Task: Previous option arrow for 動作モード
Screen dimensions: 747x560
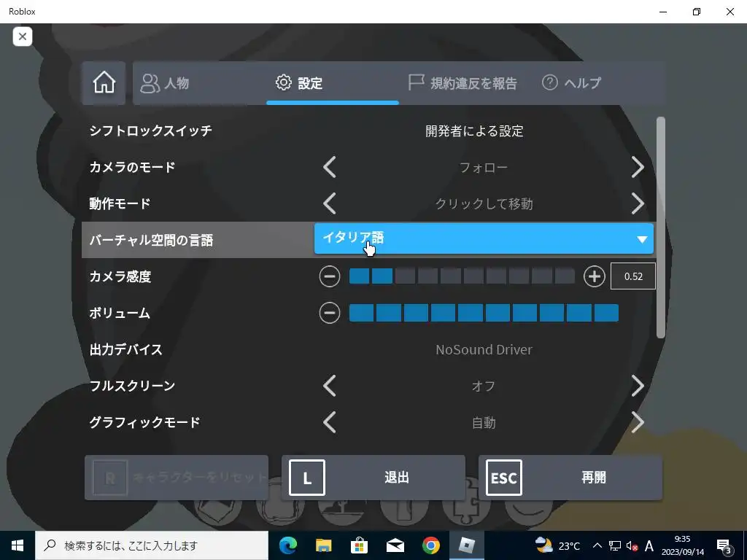Action: click(x=330, y=204)
